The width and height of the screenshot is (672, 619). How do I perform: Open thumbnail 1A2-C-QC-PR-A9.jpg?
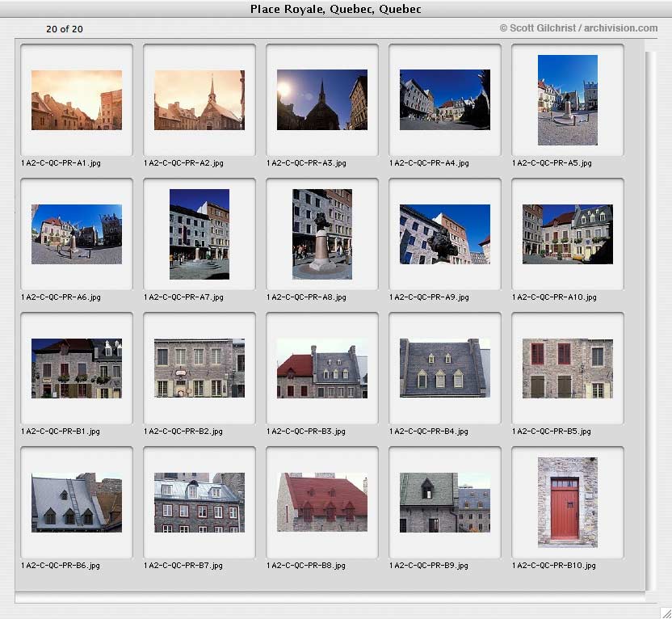[x=445, y=234]
